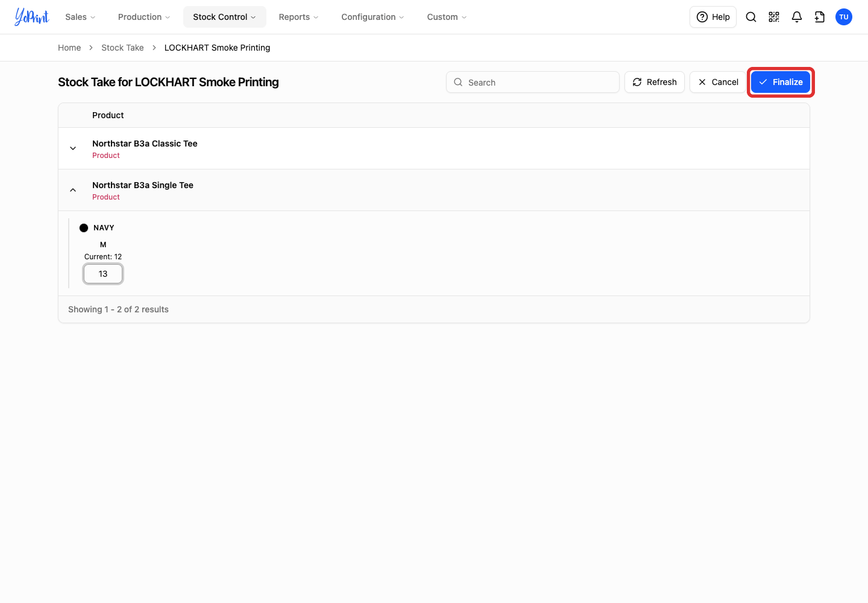The height and width of the screenshot is (603, 868).
Task: Go to the Stock Take breadcrumb link
Action: coord(122,48)
